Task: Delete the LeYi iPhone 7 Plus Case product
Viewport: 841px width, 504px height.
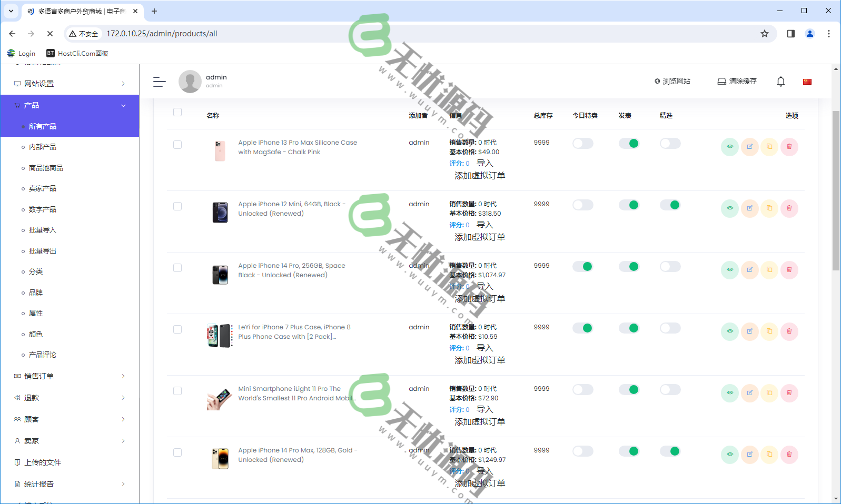Action: (x=789, y=331)
